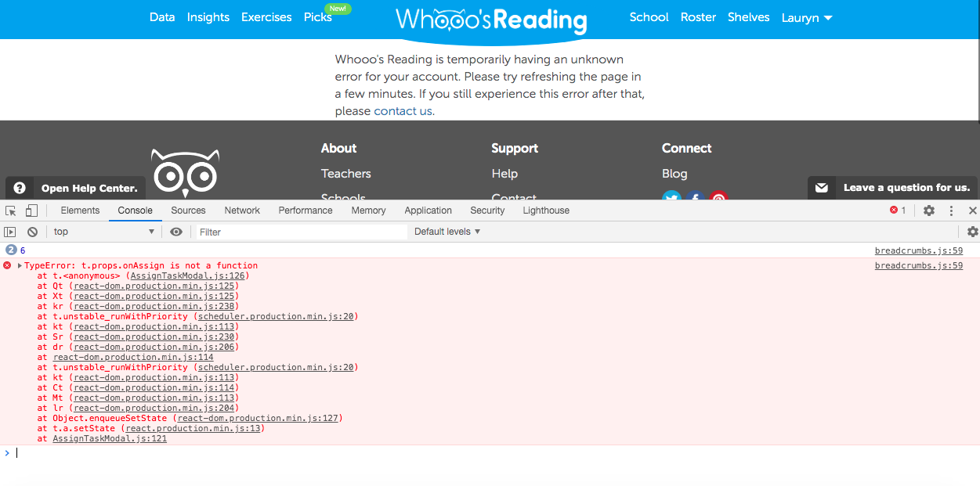Open the breadcrumbs.js:59 link next to the 6 log
The width and height of the screenshot is (980, 486).
point(918,250)
